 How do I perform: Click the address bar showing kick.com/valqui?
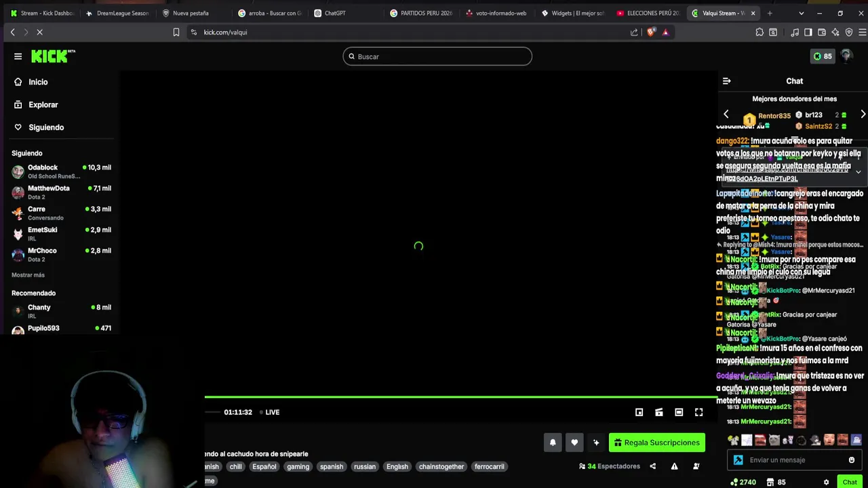point(407,32)
